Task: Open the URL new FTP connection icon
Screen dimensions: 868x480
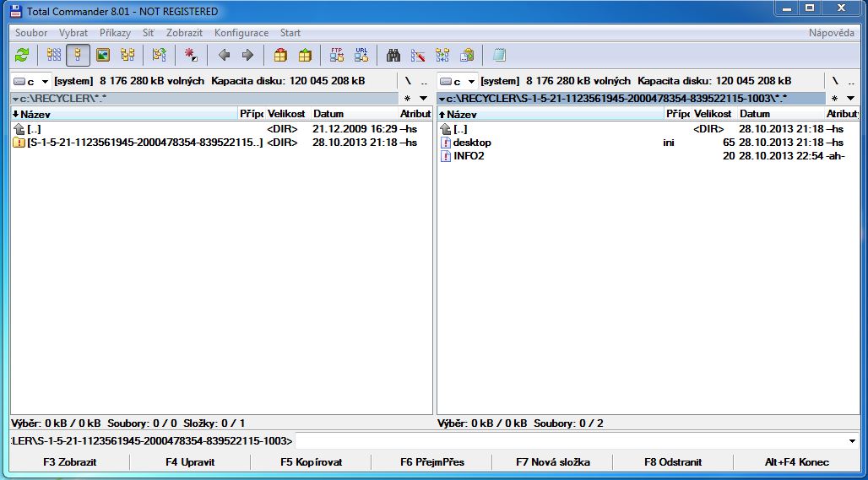Action: tap(361, 55)
